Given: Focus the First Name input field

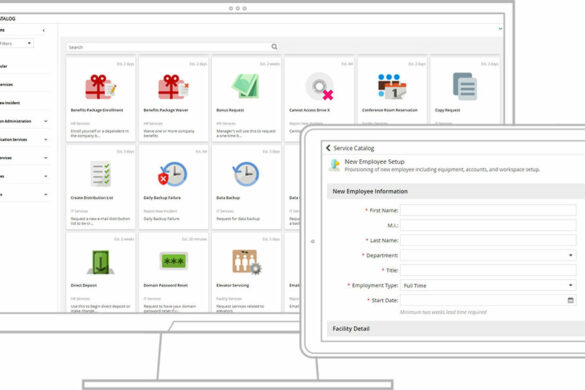Looking at the screenshot, I should (488, 210).
